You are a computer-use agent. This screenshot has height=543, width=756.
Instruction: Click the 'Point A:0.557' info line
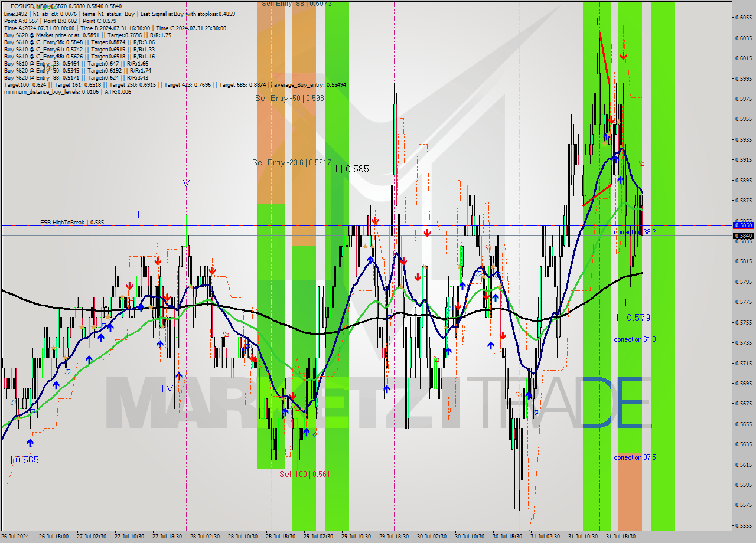(60, 21)
